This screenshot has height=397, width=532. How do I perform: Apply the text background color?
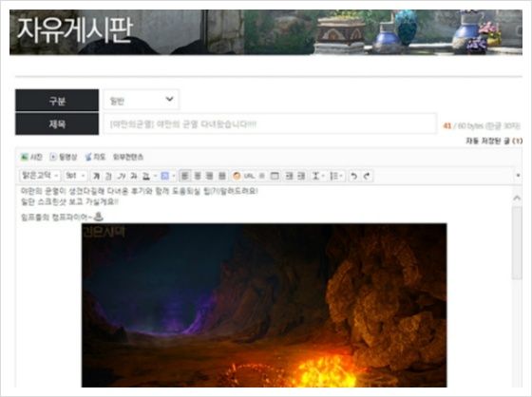click(165, 176)
